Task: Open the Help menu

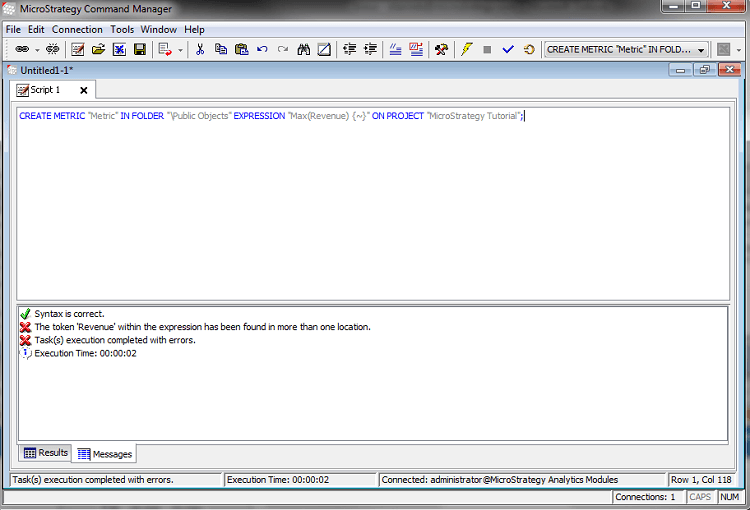Action: tap(194, 30)
